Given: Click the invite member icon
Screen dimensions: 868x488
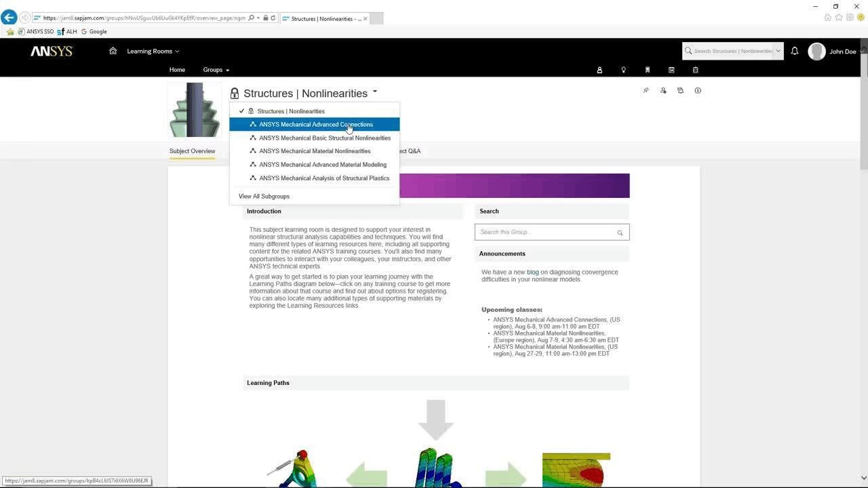Looking at the screenshot, I should tap(663, 90).
